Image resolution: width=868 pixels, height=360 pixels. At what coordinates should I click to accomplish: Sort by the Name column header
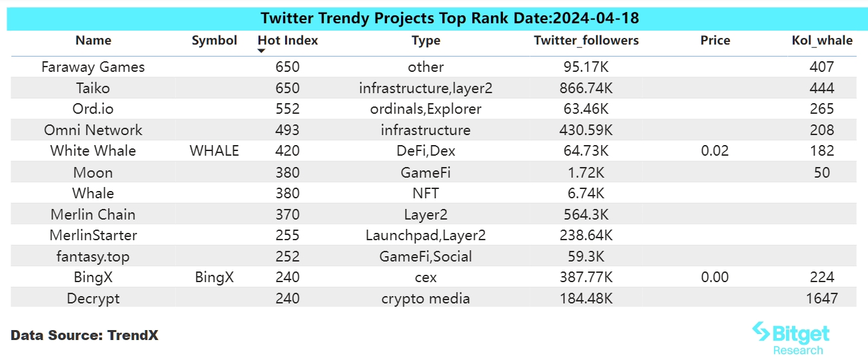click(x=93, y=41)
